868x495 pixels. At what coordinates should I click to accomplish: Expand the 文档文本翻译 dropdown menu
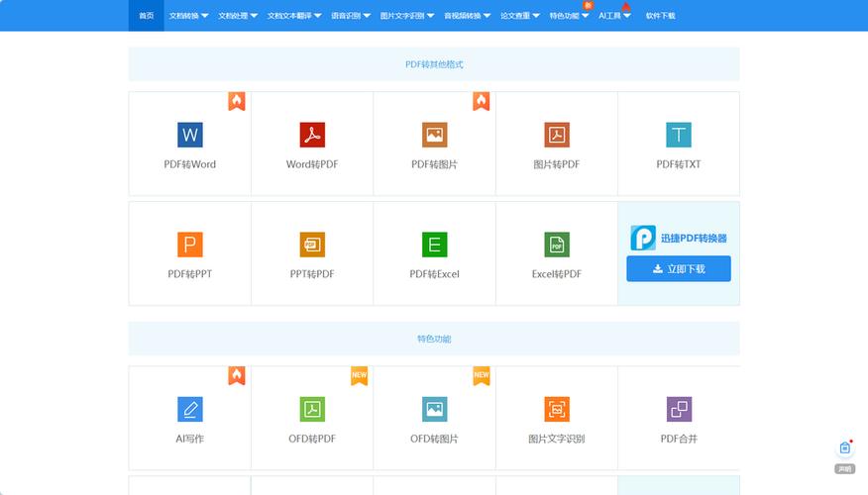(294, 16)
